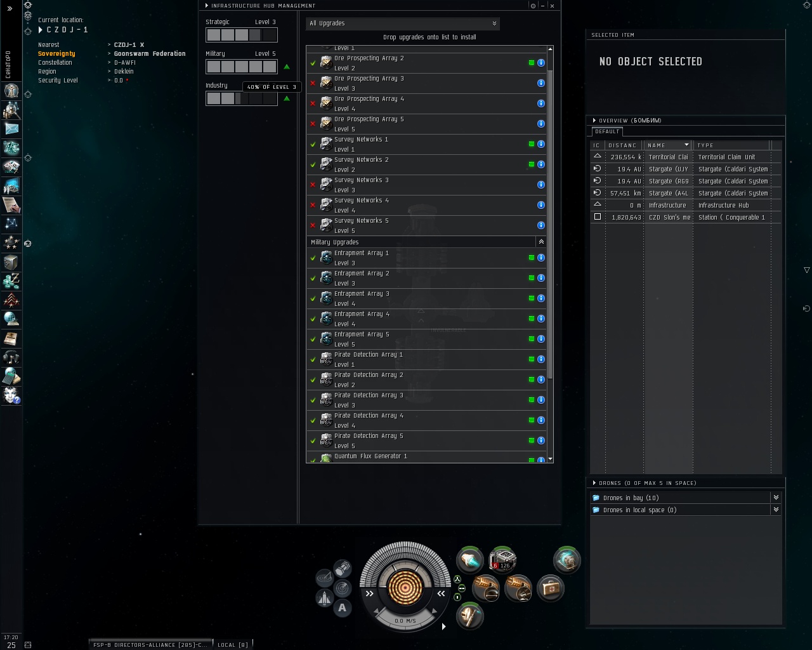Toggle the green indicator for Pirate Detection Array 1

tap(532, 359)
